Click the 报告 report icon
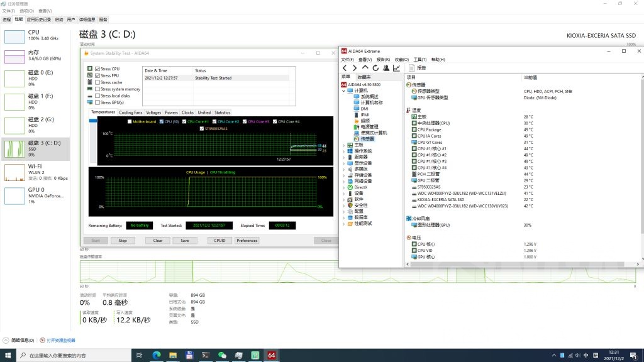The image size is (644, 362). 413,68
